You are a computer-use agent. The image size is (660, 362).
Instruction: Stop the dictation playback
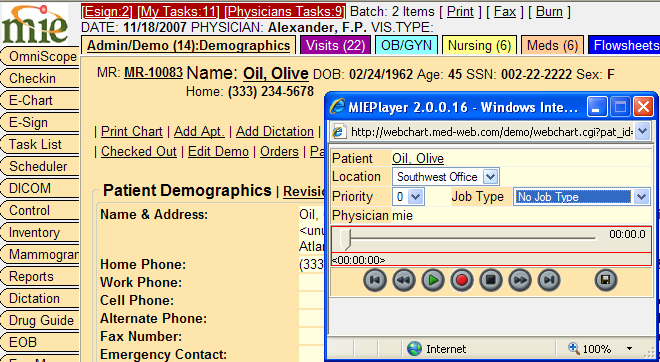tap(491, 280)
